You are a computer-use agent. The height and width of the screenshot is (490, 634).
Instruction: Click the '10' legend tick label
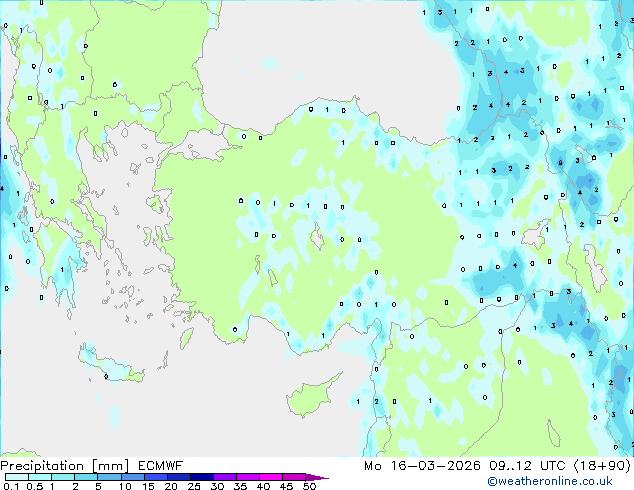click(125, 486)
